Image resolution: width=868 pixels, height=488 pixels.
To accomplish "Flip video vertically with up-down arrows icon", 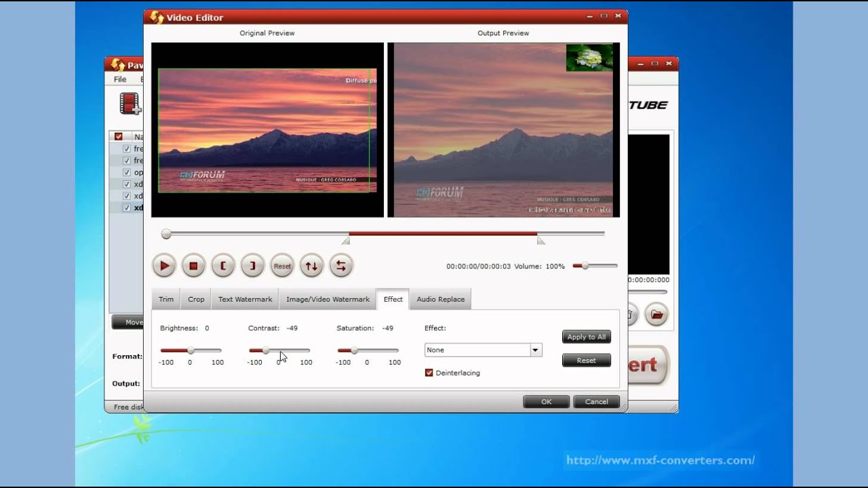I will click(x=311, y=266).
